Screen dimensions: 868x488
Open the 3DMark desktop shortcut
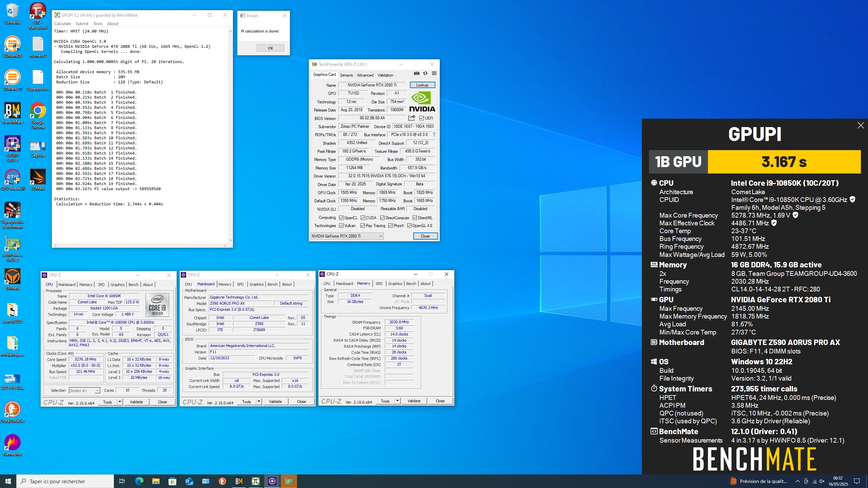click(x=38, y=180)
